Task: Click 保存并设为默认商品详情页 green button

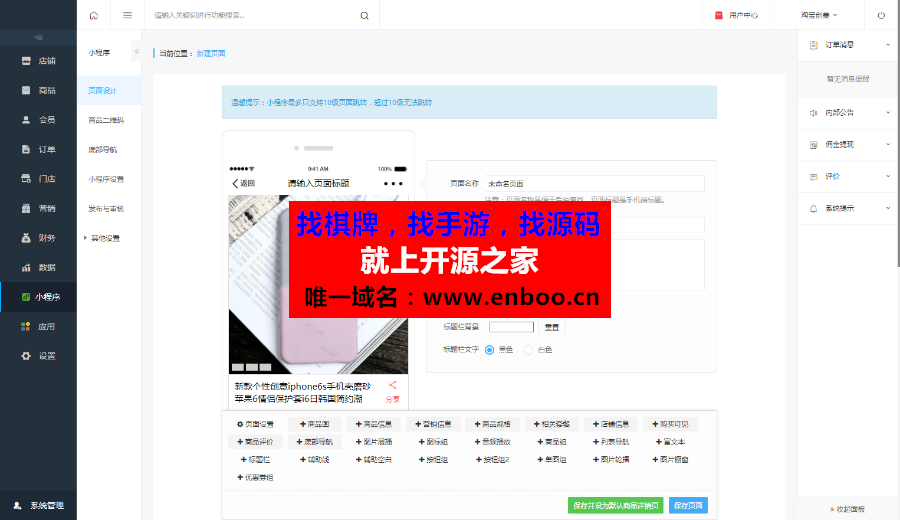Action: 615,506
